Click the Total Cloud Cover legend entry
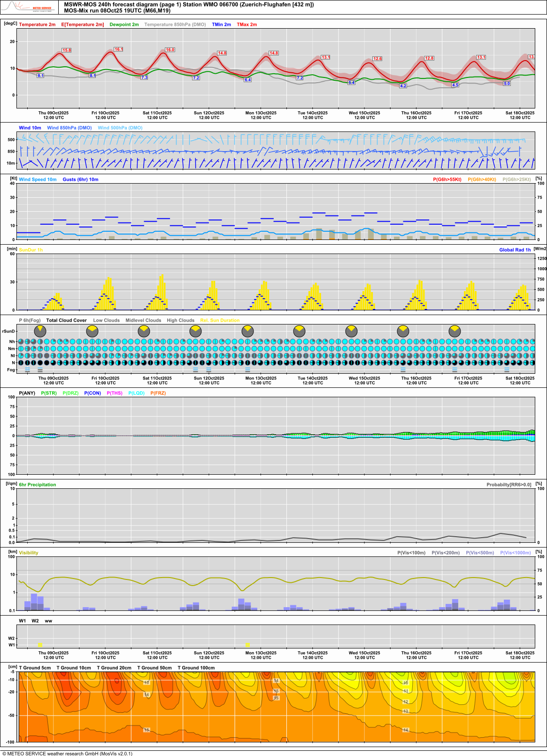547x756 pixels. [66, 320]
